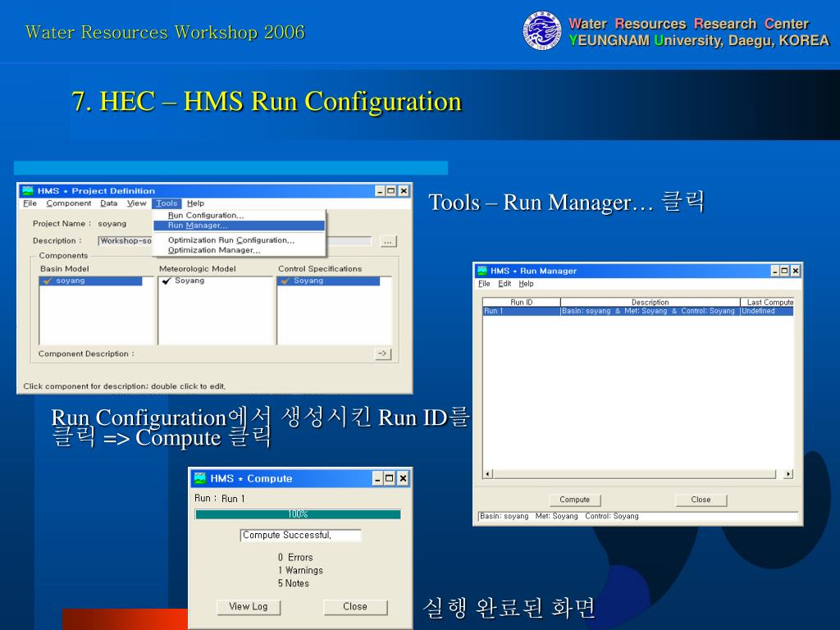Click the arrow button beside Component Description
This screenshot has height=630, width=840.
[x=383, y=354]
